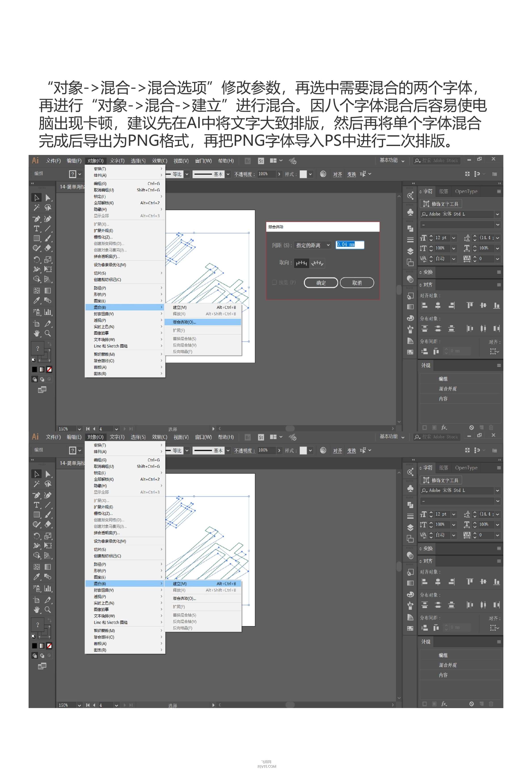Choose 混合选项(O)... in the upper screenshot submenu
532x769 pixels.
tap(203, 322)
